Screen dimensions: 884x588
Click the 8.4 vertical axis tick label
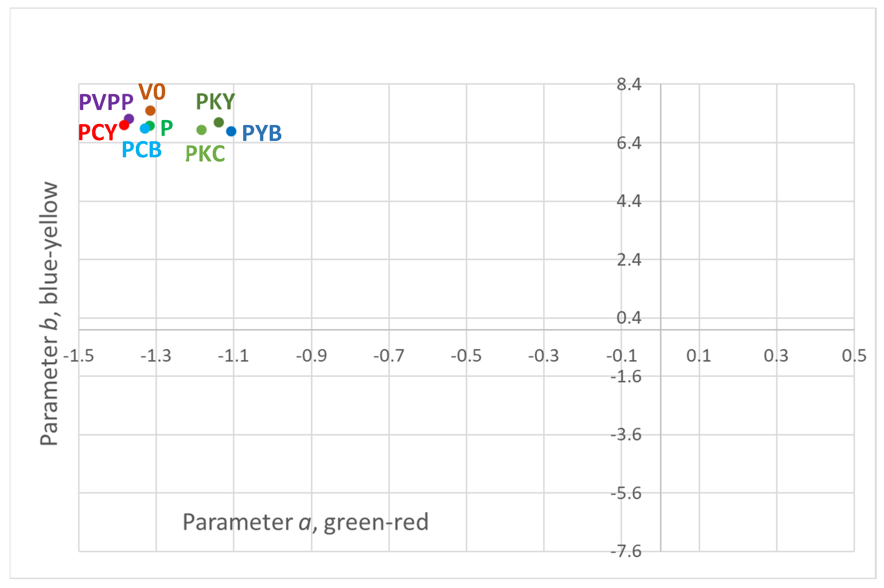tap(629, 84)
